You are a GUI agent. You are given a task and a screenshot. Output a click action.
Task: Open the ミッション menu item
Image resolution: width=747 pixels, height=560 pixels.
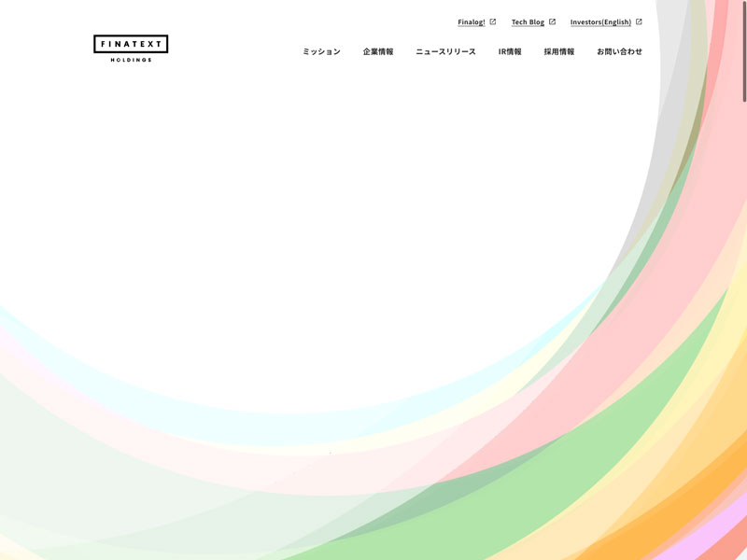point(321,51)
